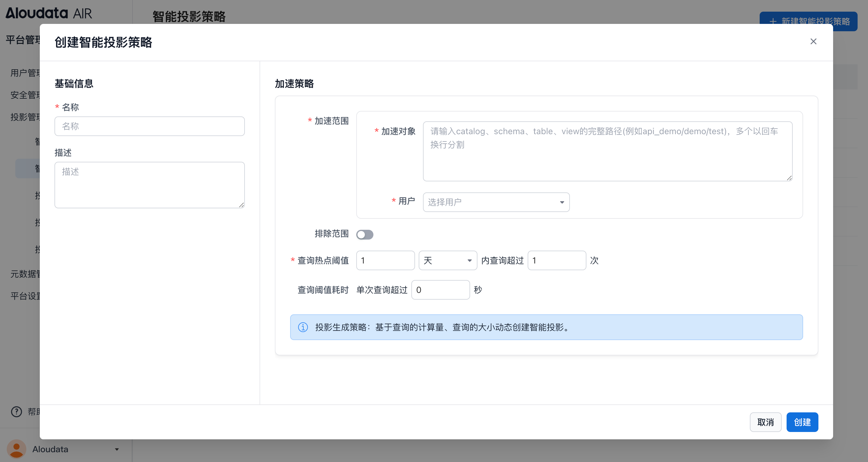Close the create strategy dialog
Image resolution: width=868 pixels, height=462 pixels.
(813, 41)
